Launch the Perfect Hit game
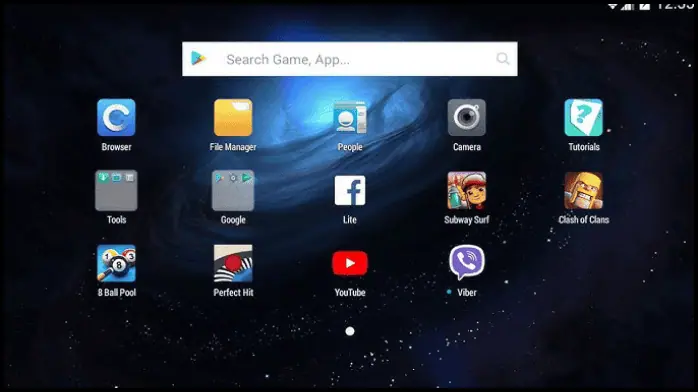 (233, 263)
